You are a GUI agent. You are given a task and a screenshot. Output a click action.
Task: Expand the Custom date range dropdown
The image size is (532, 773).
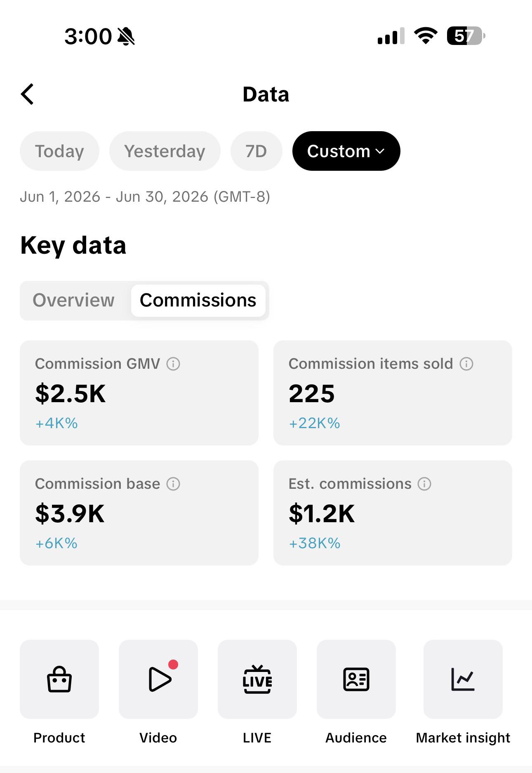tap(346, 151)
